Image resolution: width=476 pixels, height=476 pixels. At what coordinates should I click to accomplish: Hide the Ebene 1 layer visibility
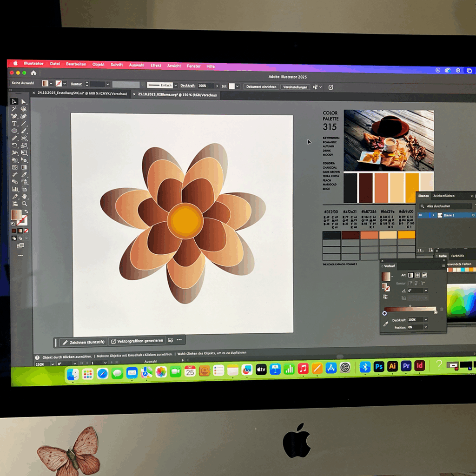click(x=421, y=215)
